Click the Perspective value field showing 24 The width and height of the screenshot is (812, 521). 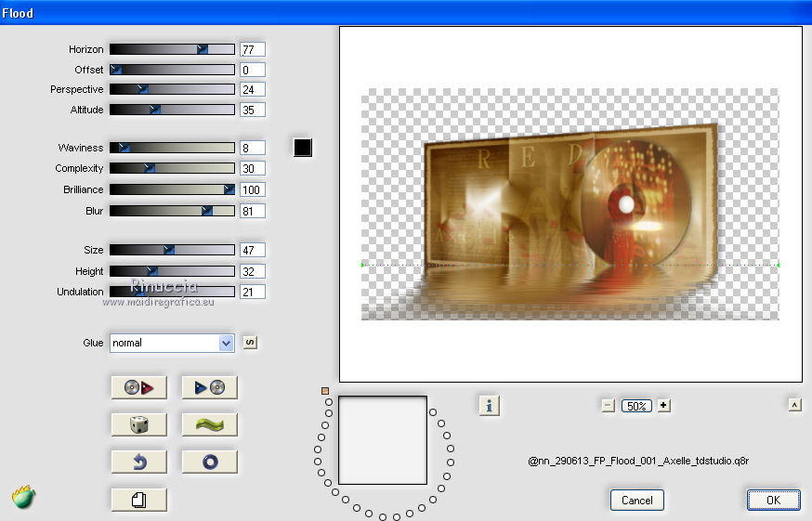253,89
